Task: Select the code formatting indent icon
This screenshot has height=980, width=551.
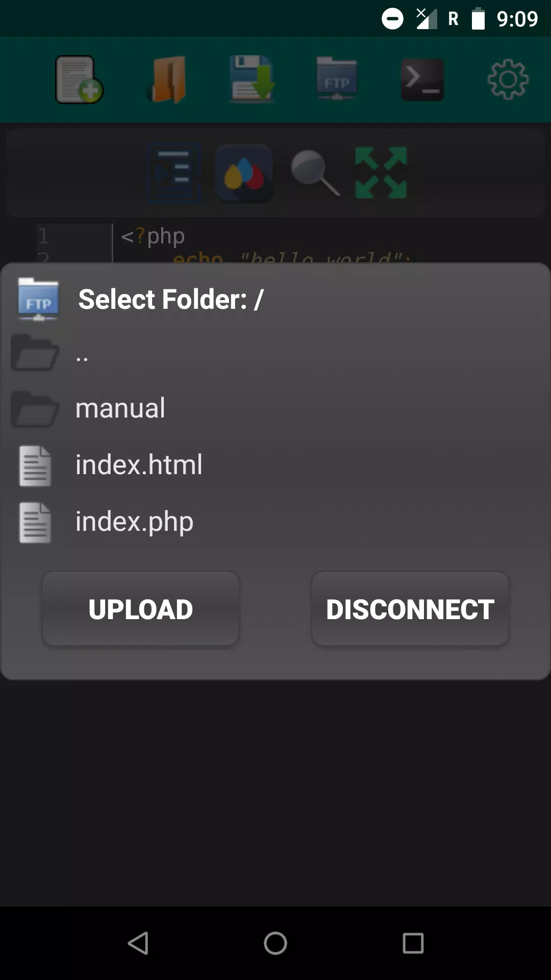Action: pos(174,174)
